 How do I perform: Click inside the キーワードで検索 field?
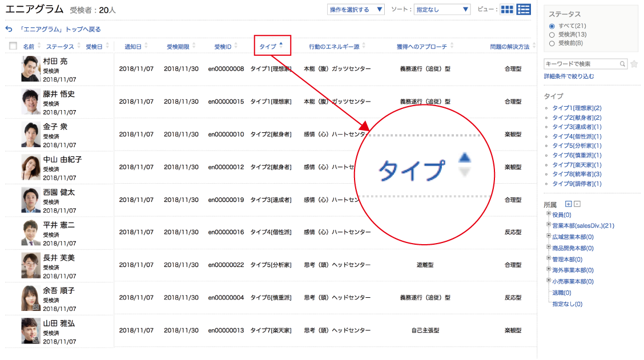coord(581,64)
